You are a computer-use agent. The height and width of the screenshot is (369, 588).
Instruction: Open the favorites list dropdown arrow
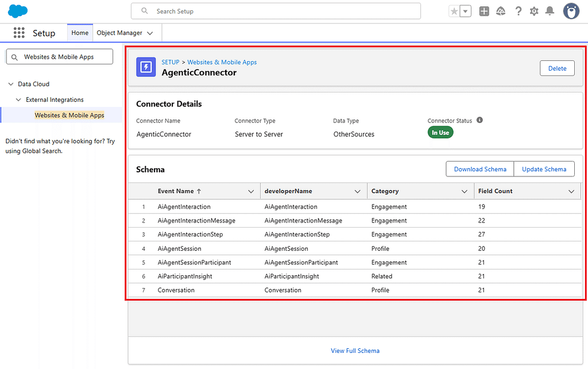click(465, 11)
